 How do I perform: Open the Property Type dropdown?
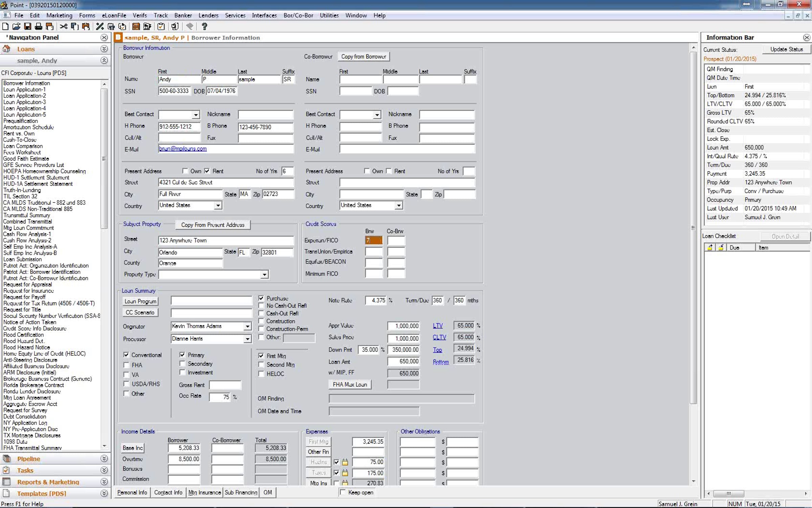(x=264, y=275)
